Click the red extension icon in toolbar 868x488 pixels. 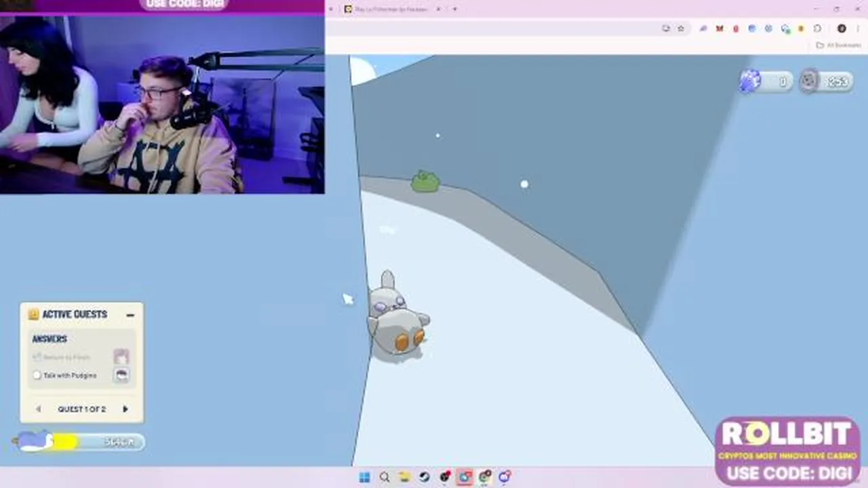click(x=736, y=28)
